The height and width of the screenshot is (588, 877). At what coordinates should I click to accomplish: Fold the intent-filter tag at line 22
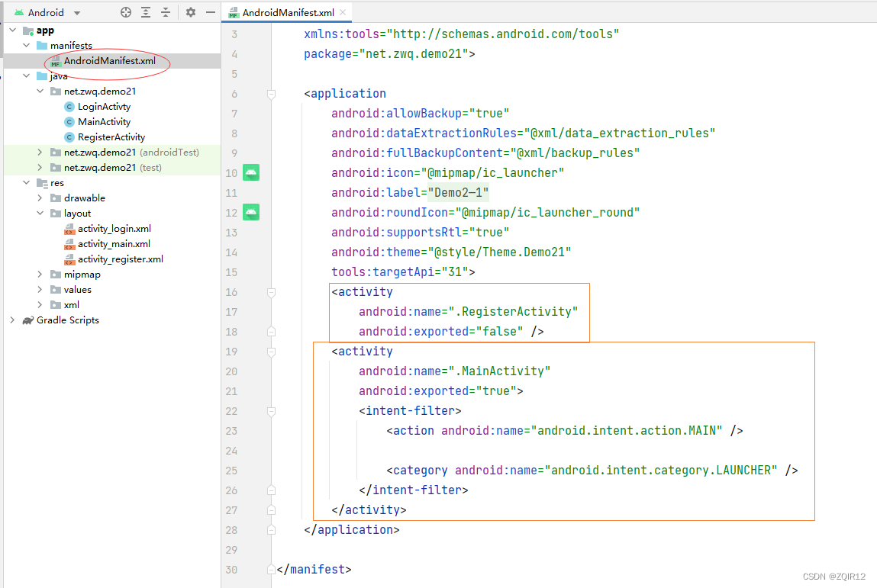(x=271, y=411)
